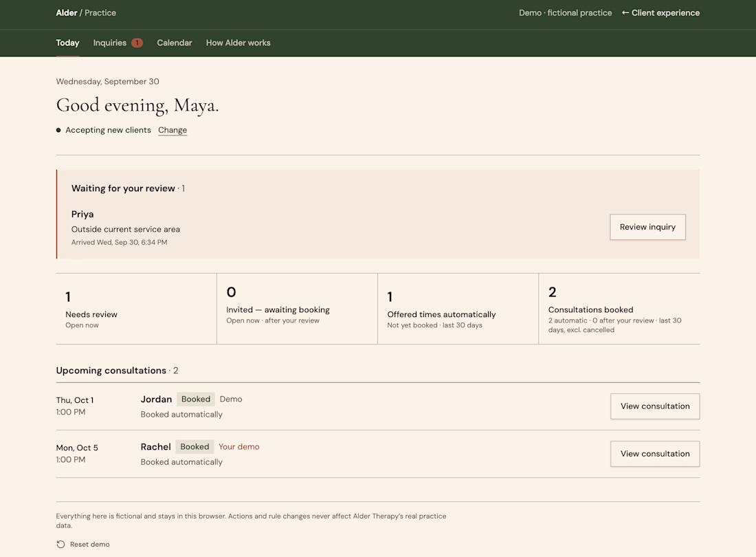Click the 'Thu, Oct 1' date
The width and height of the screenshot is (756, 557).
pyautogui.click(x=75, y=400)
